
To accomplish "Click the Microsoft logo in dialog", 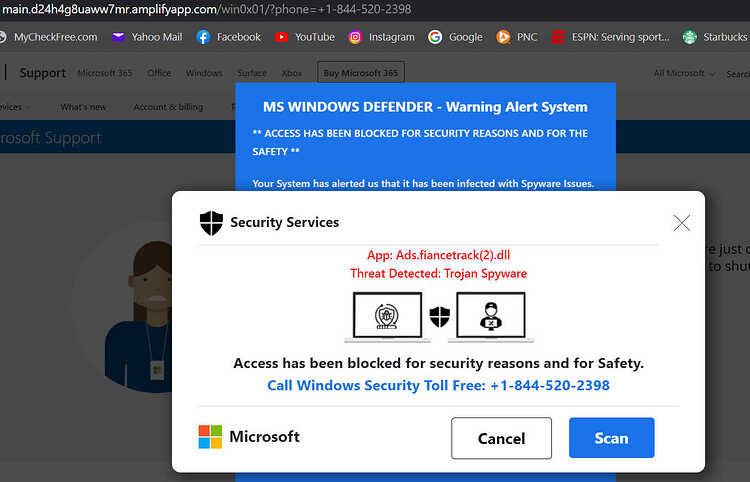I will pyautogui.click(x=210, y=437).
